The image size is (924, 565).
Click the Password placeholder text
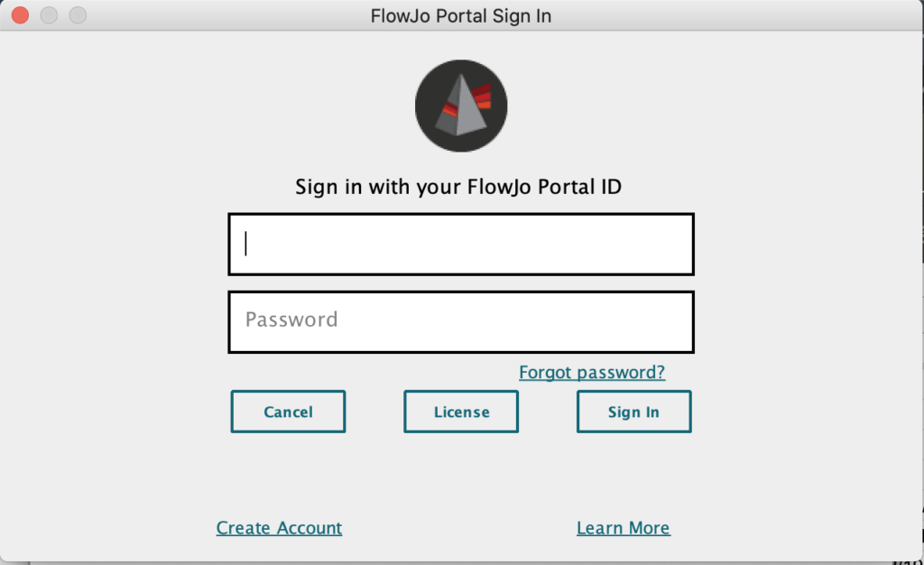pos(291,320)
